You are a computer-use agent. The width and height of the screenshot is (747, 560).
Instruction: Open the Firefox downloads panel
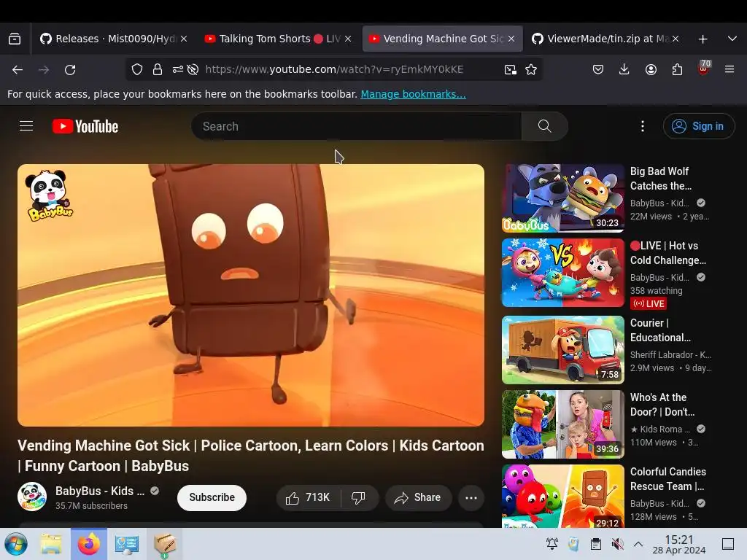(x=624, y=69)
